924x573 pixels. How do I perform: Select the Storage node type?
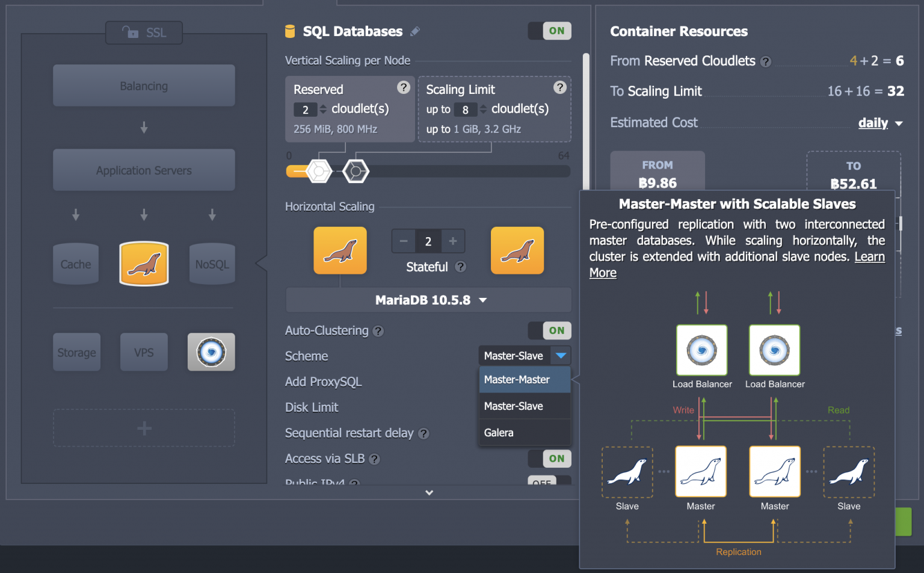(x=76, y=352)
